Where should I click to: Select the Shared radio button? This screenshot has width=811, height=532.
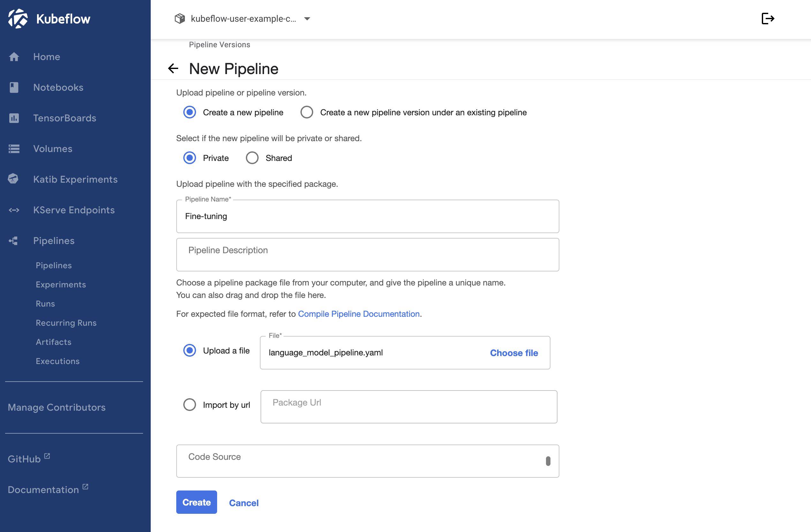[x=252, y=157]
